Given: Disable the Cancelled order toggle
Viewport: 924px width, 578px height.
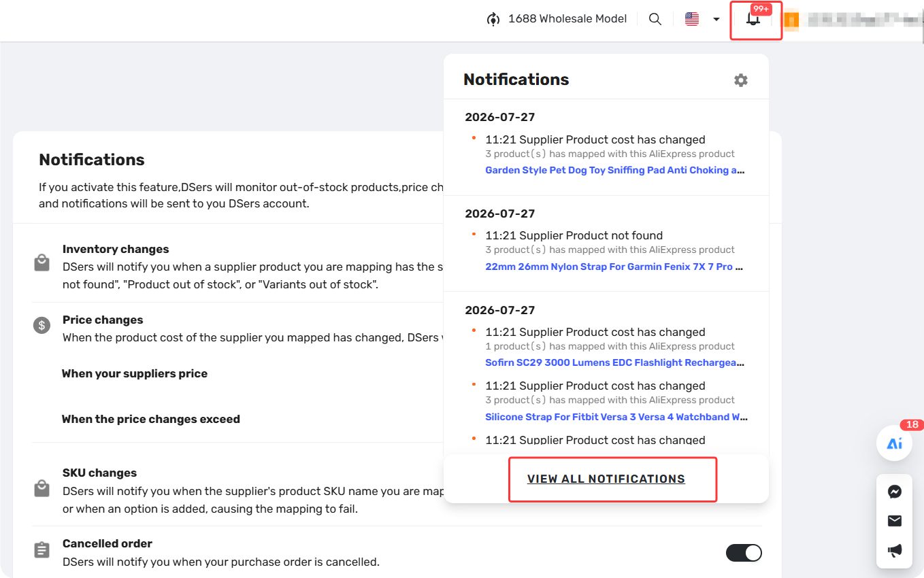Looking at the screenshot, I should pos(744,553).
